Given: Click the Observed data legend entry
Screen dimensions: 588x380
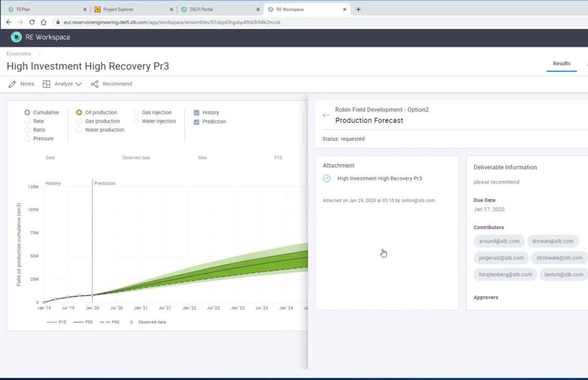Looking at the screenshot, I should click(x=148, y=322).
